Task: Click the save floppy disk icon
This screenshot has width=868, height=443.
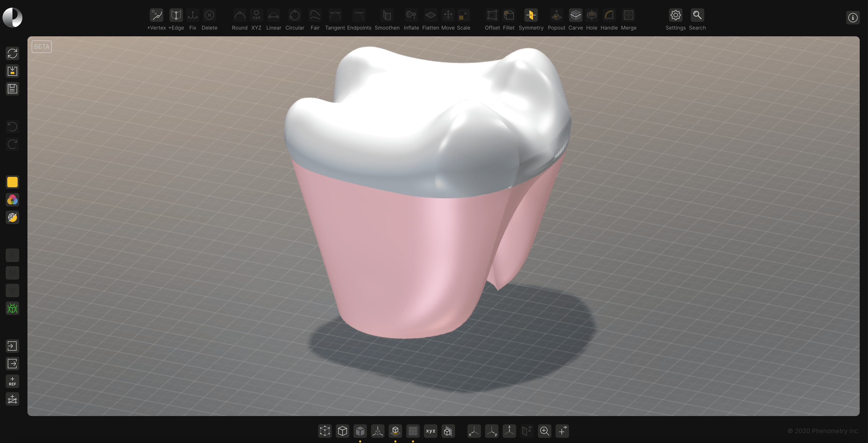Action: pyautogui.click(x=12, y=89)
